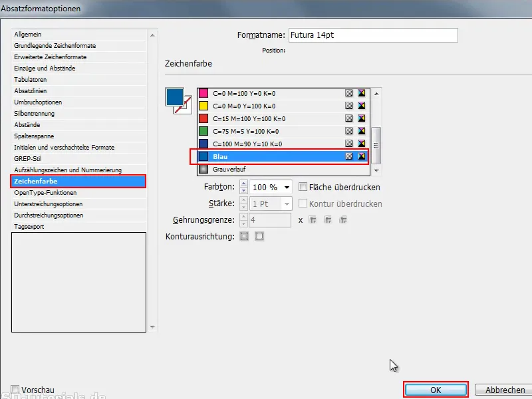Go to the Tabulatoren category

click(x=78, y=79)
